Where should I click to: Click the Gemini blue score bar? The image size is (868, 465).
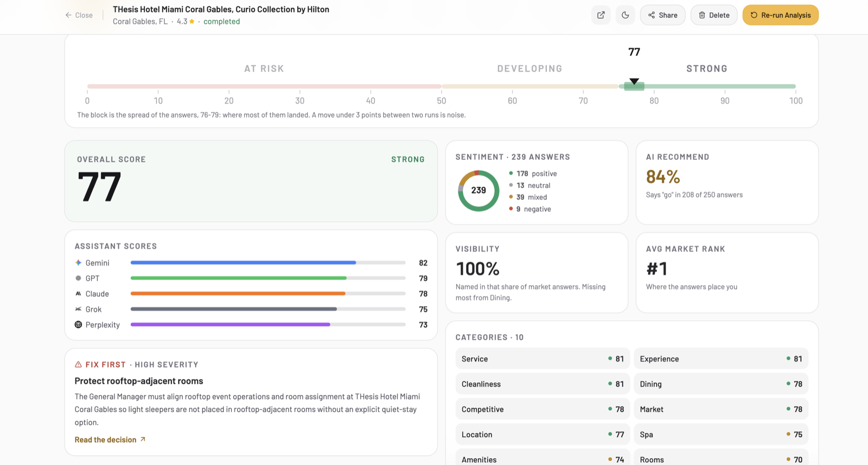tap(243, 263)
